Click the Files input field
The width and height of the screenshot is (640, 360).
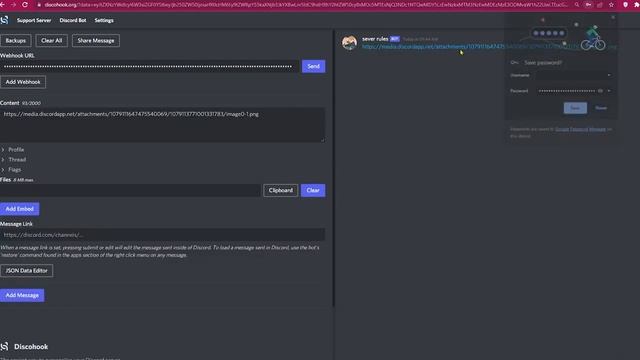tap(130, 190)
